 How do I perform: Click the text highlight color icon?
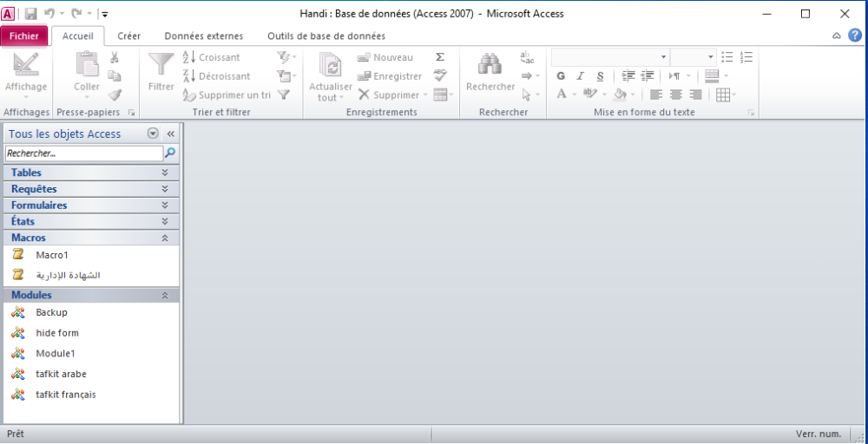tap(590, 95)
